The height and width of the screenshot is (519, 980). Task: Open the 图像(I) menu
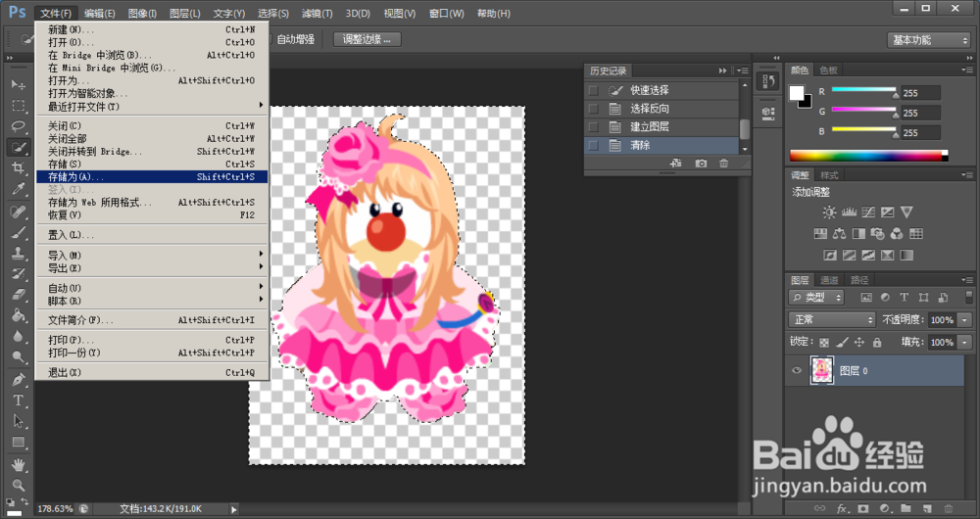pyautogui.click(x=142, y=13)
